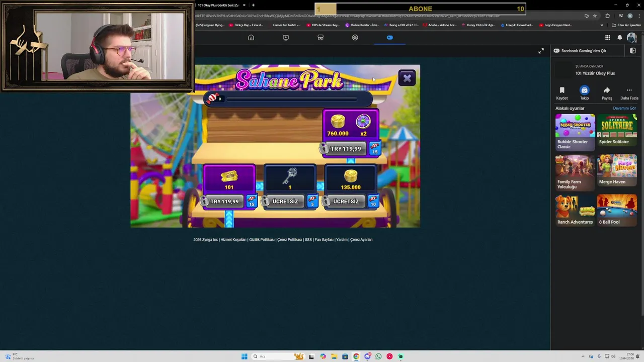Click Devamını Gör link
This screenshot has height=362, width=644.
click(x=624, y=108)
